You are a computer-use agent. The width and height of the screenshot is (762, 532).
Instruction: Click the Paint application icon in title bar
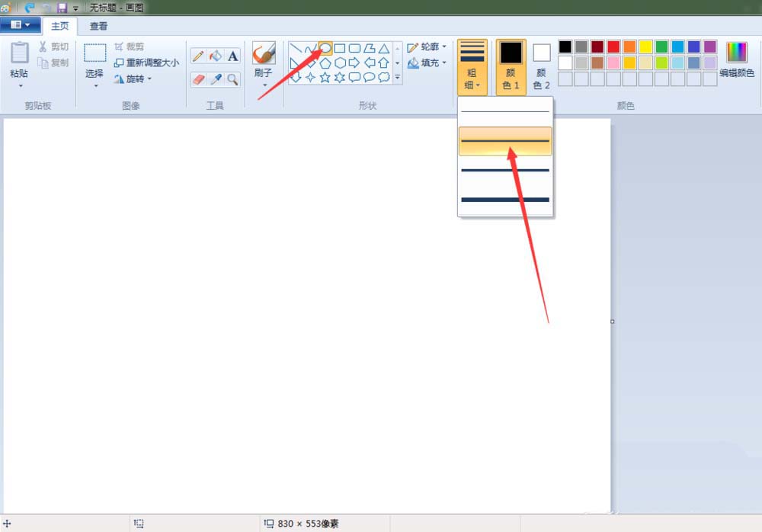coord(6,8)
